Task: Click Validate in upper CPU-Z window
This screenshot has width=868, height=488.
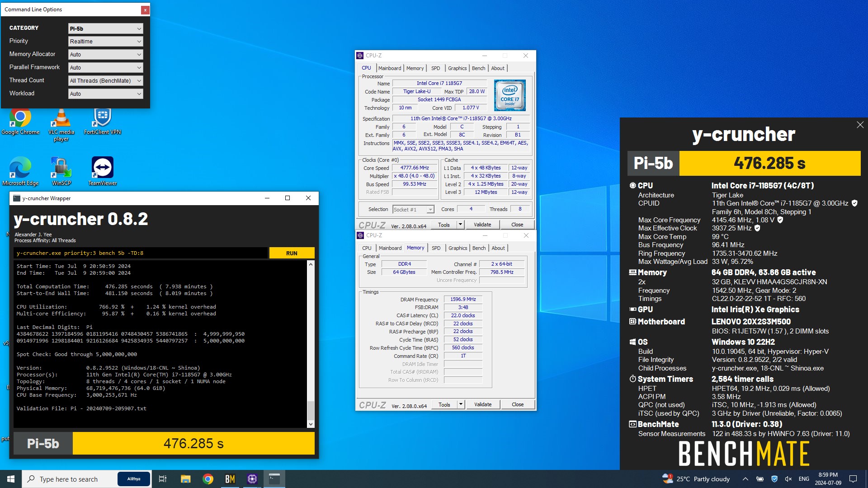Action: click(482, 225)
